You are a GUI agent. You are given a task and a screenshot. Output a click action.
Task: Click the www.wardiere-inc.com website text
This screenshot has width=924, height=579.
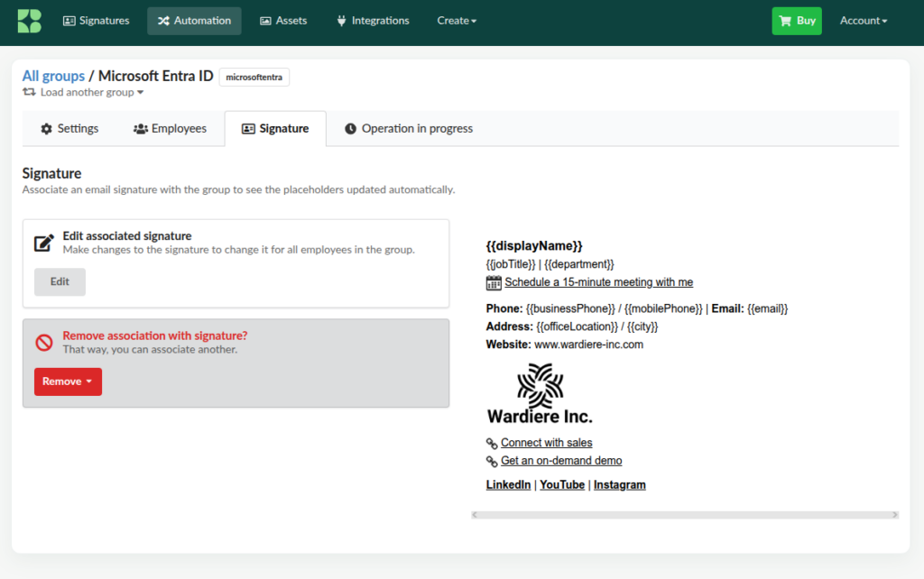click(588, 345)
